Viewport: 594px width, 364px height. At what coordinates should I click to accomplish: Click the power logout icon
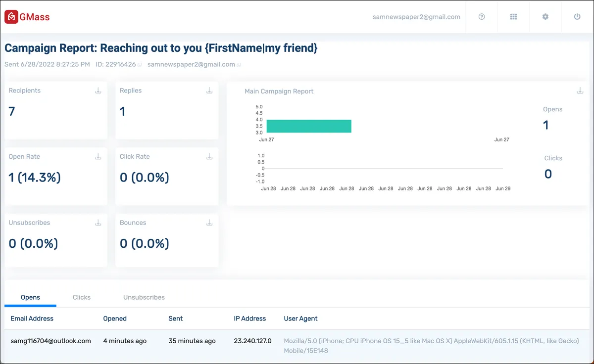click(577, 17)
